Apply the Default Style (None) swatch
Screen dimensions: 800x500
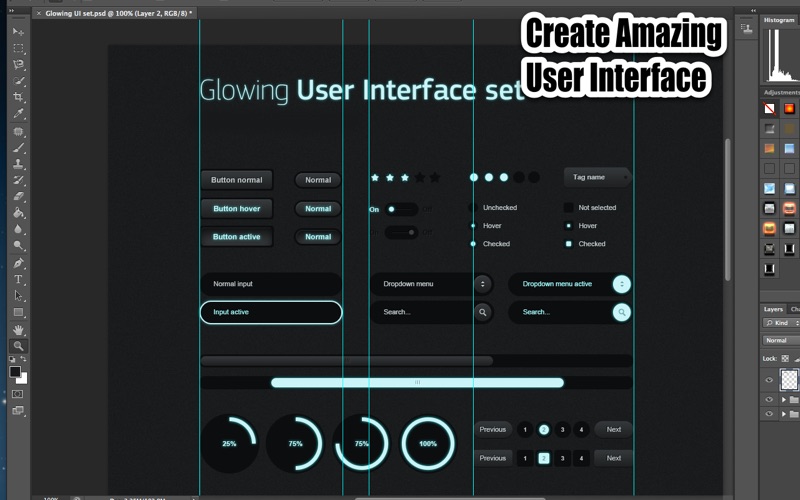(x=769, y=109)
